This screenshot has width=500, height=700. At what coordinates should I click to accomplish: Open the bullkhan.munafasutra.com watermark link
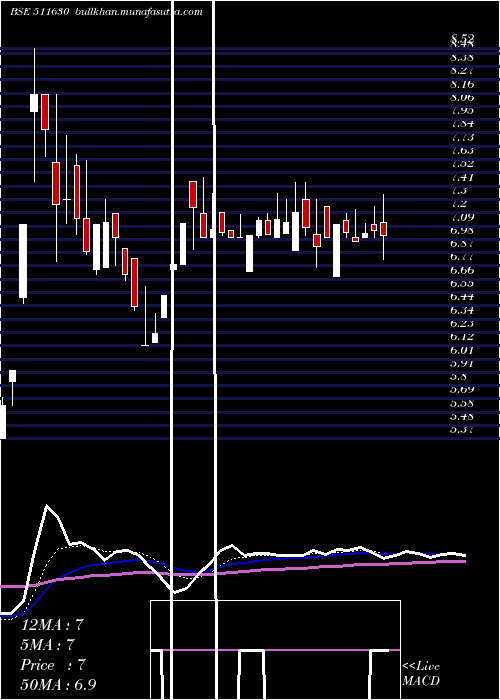pyautogui.click(x=139, y=12)
